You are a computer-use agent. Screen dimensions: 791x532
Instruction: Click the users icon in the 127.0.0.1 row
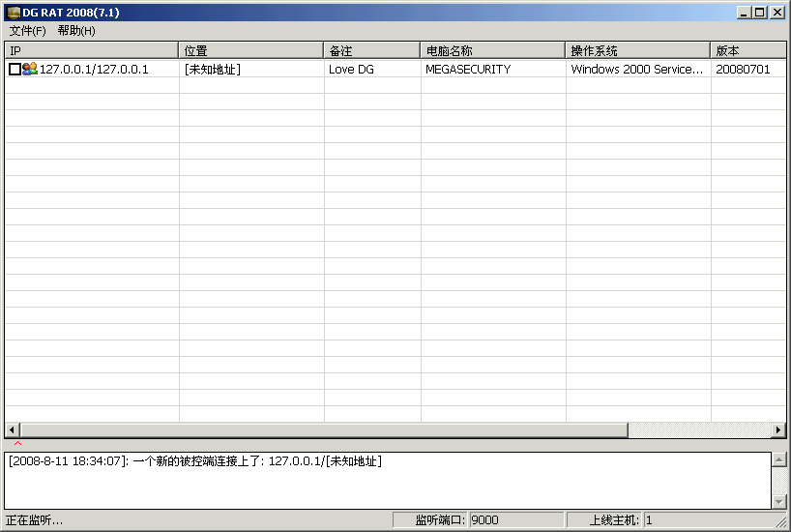(30, 70)
